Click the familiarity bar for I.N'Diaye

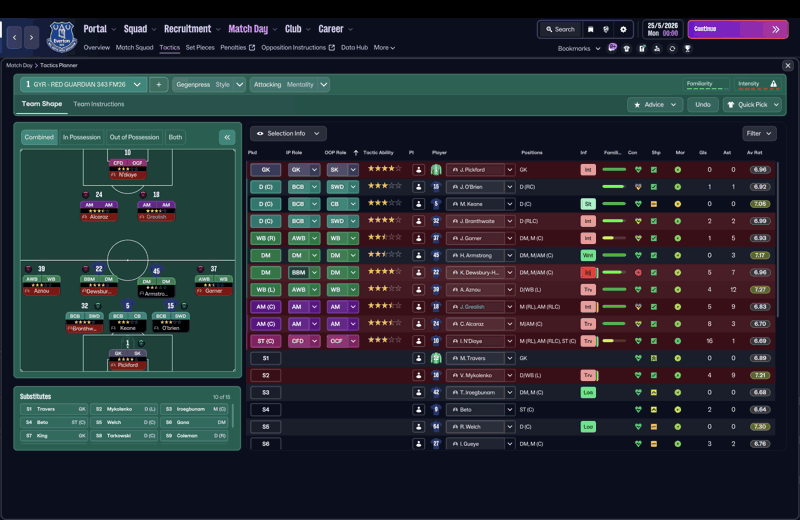coord(614,341)
